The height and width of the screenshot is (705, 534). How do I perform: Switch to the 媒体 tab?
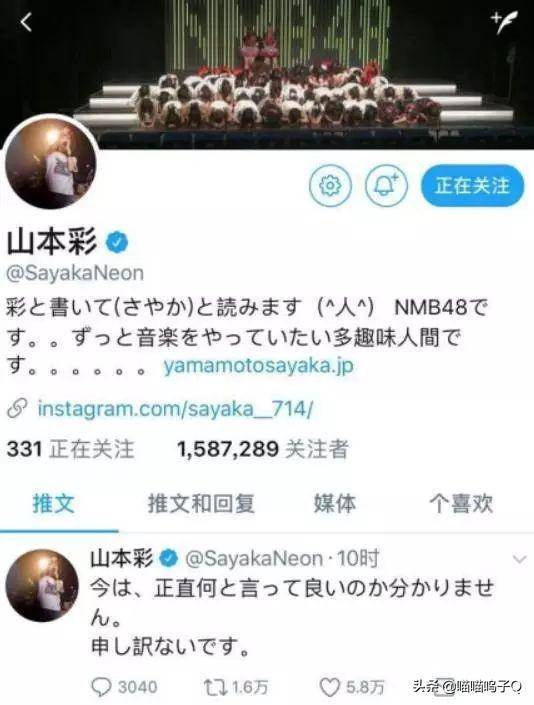point(335,504)
